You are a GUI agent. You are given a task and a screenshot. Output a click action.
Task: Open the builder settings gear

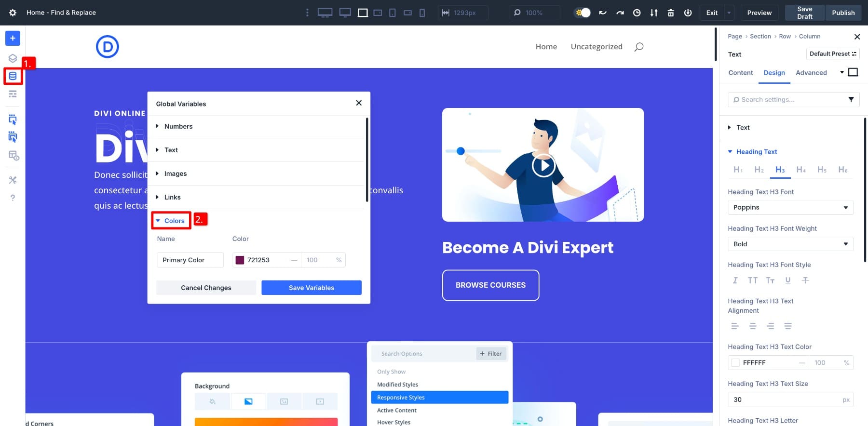pos(13,13)
